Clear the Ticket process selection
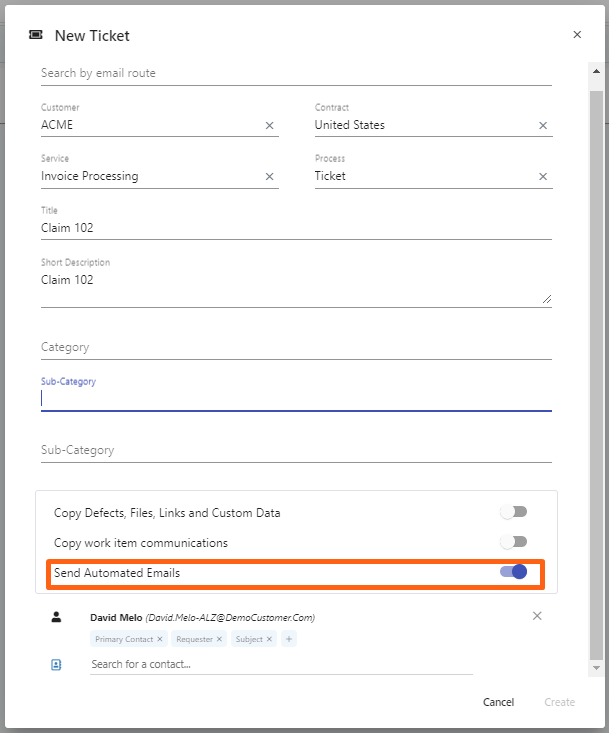Viewport: 609px width, 733px height. (543, 177)
